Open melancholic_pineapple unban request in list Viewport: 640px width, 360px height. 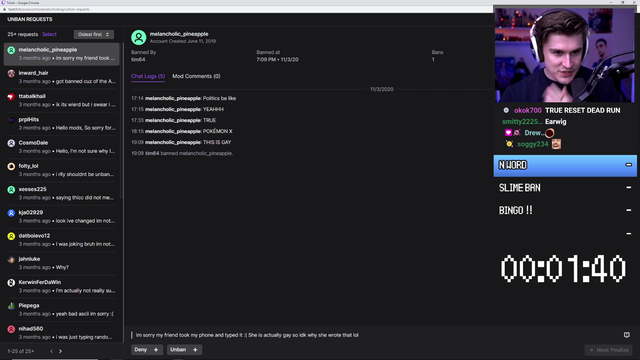[x=62, y=54]
